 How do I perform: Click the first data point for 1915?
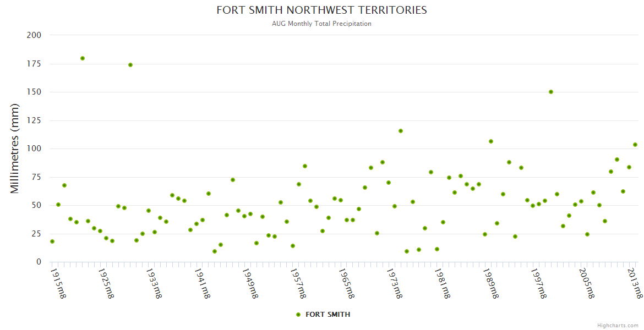[52, 241]
